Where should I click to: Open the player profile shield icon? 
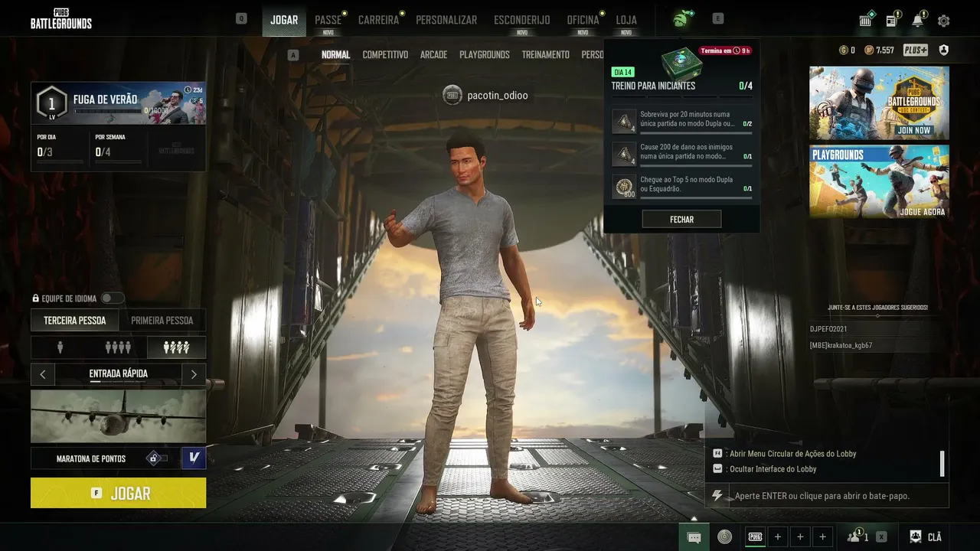tap(943, 51)
